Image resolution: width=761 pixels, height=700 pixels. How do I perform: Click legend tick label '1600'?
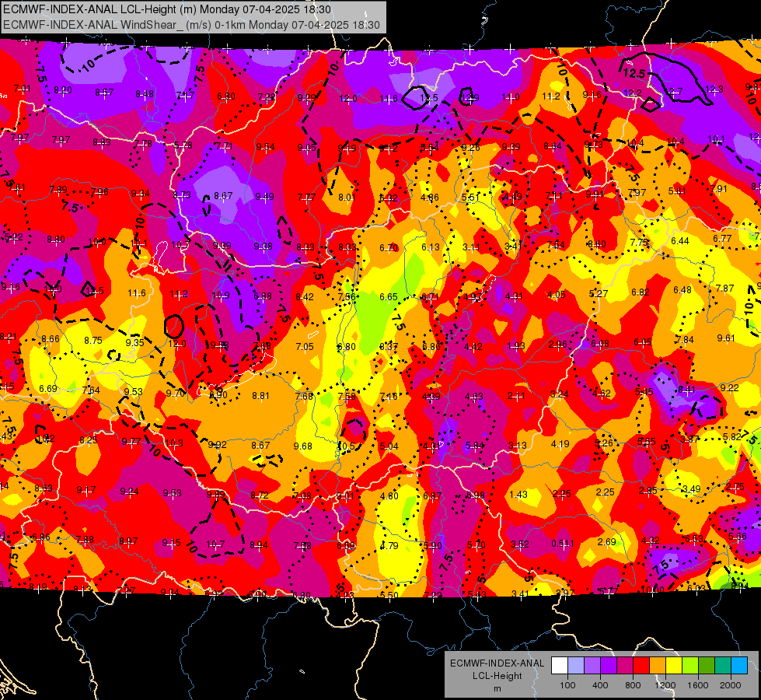coord(698,685)
